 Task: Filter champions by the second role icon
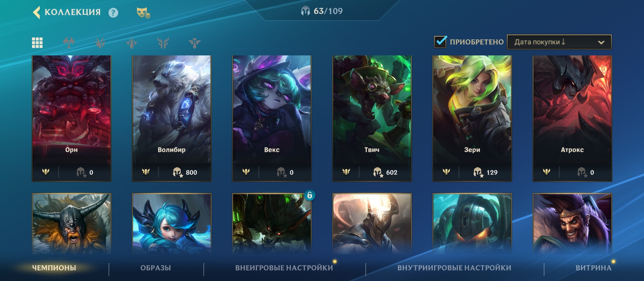click(x=100, y=43)
